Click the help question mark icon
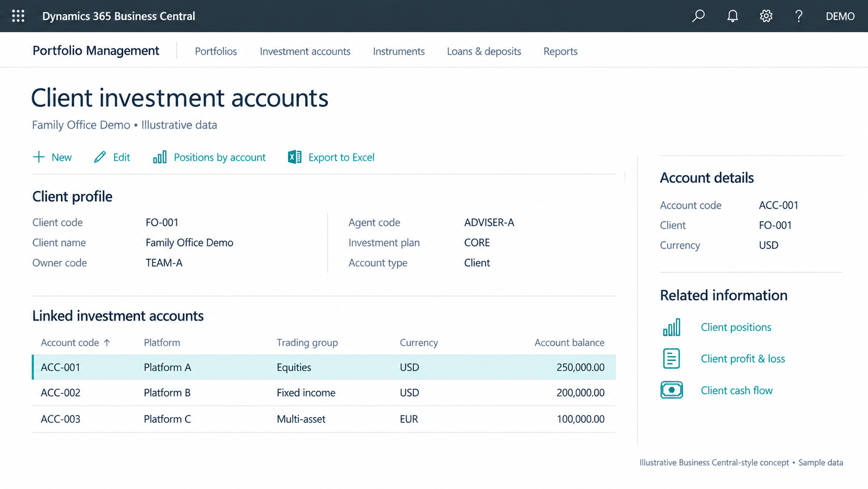Screen dimensions: 868x489 (799, 16)
